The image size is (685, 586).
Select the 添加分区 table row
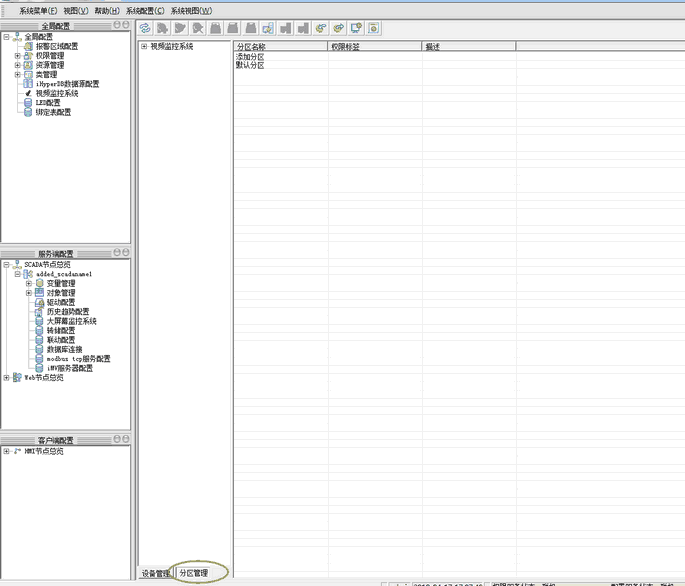pyautogui.click(x=460, y=57)
